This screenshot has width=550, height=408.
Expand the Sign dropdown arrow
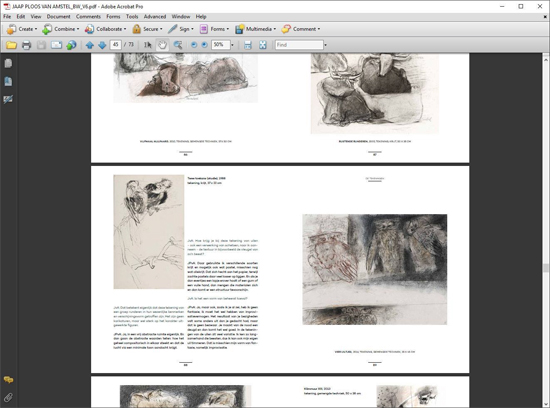tap(192, 29)
